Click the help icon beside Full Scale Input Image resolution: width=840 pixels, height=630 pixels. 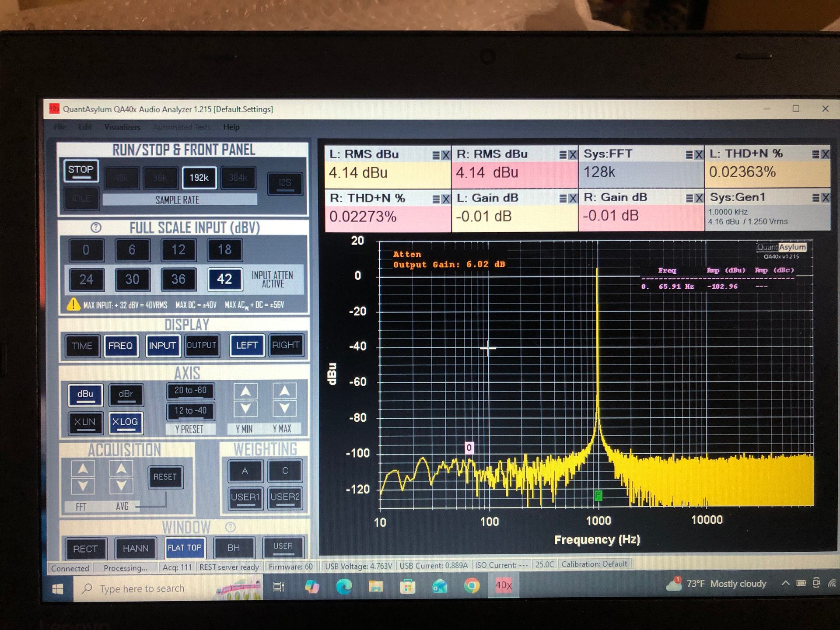pos(96,227)
